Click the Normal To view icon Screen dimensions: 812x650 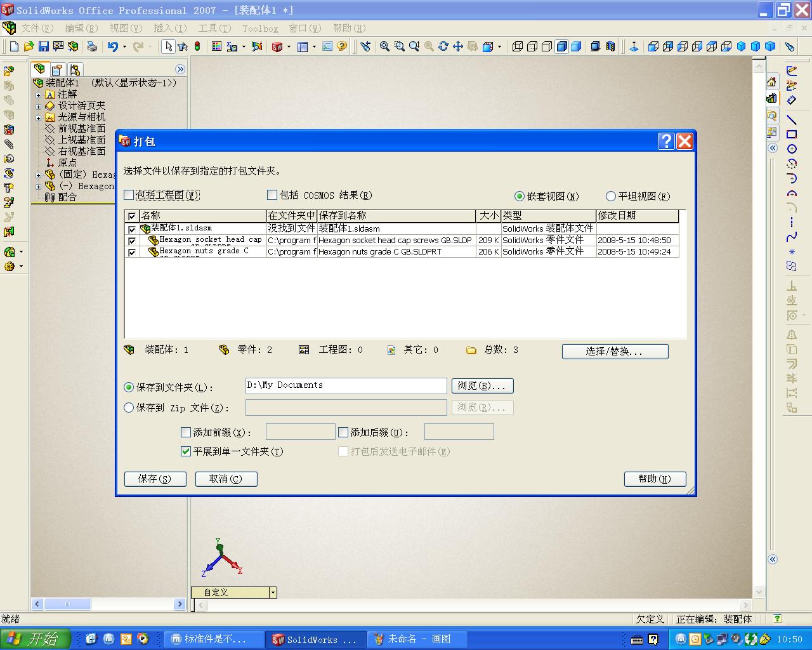[x=634, y=46]
